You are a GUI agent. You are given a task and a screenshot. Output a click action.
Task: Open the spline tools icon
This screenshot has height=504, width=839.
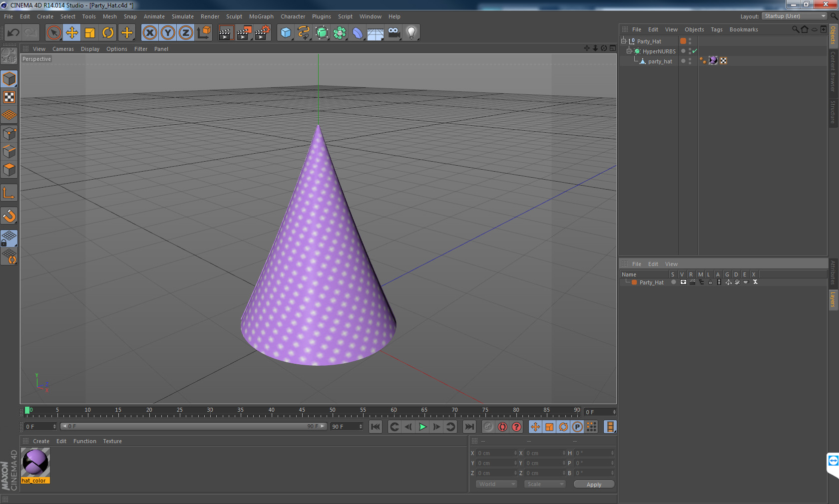tap(304, 33)
